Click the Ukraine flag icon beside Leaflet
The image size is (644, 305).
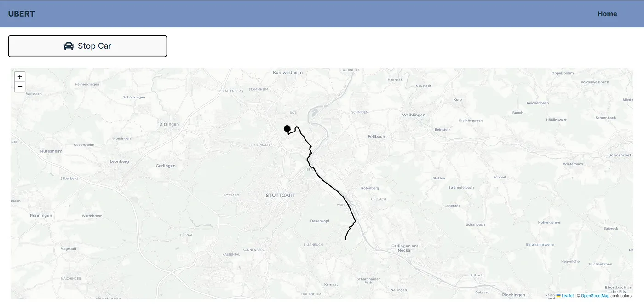[558, 296]
